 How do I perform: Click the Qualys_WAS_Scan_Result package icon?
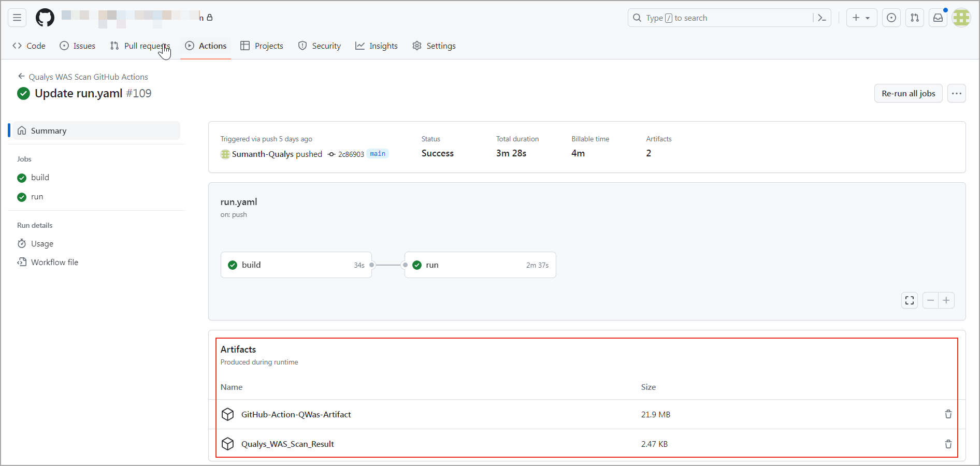(x=227, y=444)
